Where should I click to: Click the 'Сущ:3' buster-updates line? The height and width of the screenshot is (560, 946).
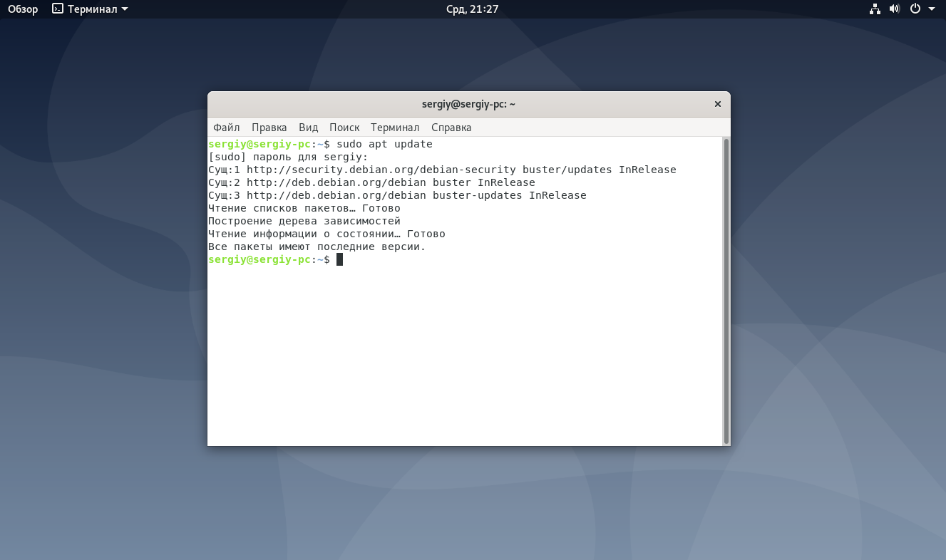(397, 195)
